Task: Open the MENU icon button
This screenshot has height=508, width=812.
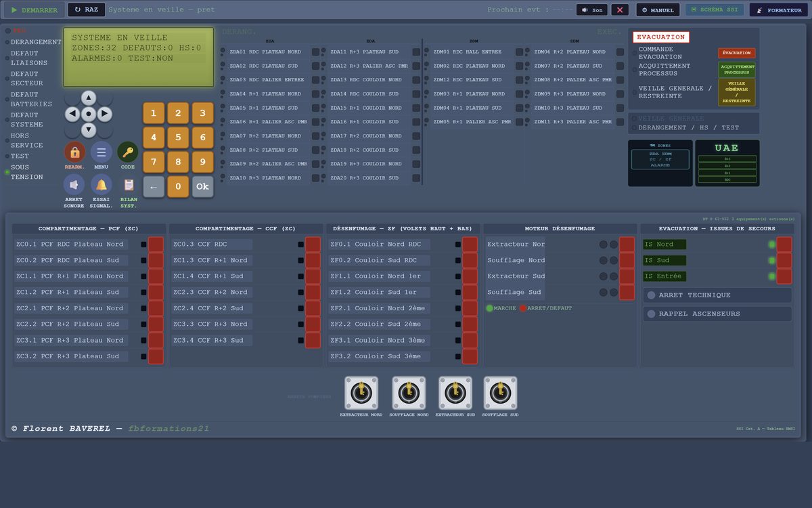Action: click(x=101, y=152)
